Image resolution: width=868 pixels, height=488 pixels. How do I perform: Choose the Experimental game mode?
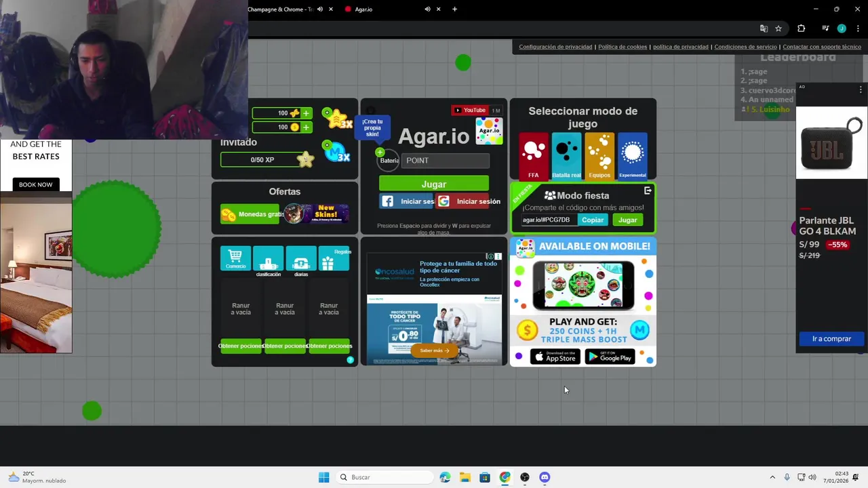click(x=632, y=155)
